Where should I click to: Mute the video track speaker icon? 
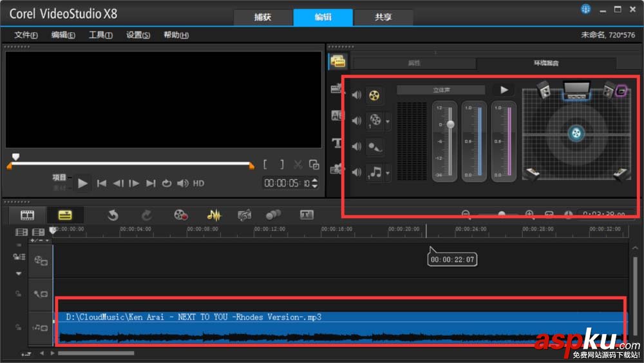tap(357, 121)
